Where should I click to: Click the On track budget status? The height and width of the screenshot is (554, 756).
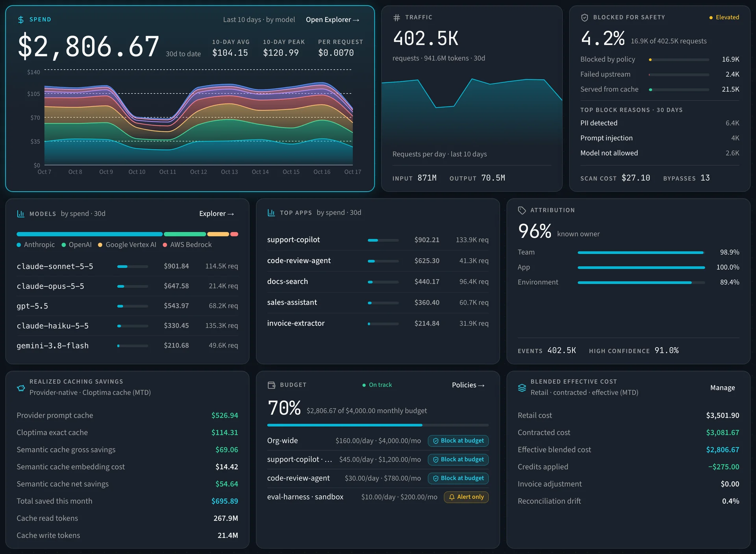(377, 385)
